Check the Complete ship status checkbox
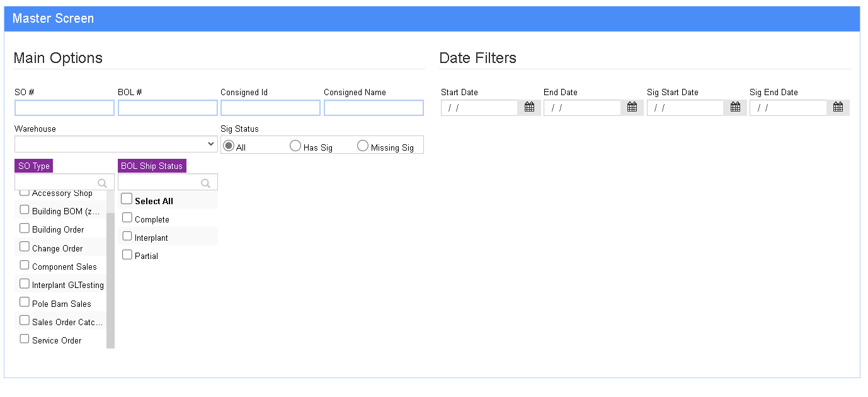 pyautogui.click(x=127, y=218)
